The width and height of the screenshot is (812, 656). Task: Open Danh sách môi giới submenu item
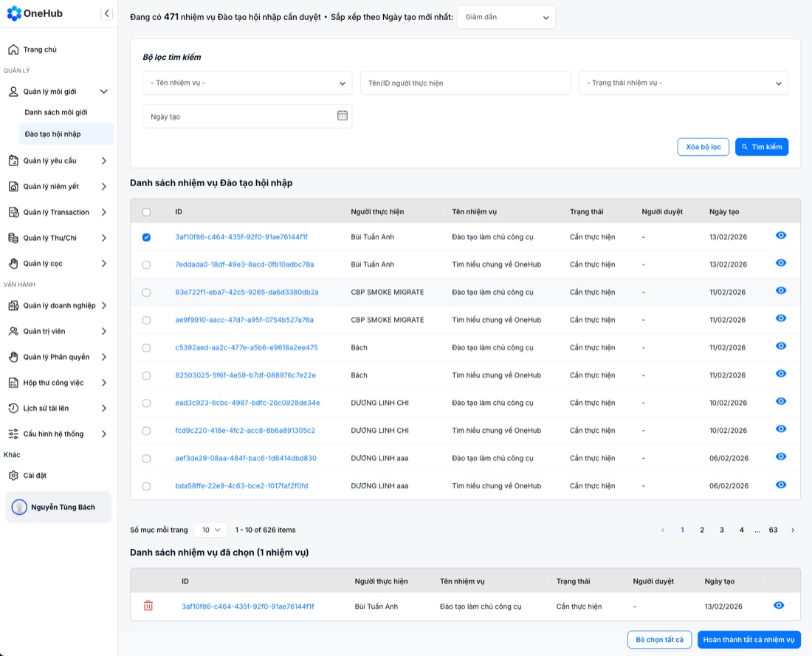56,112
